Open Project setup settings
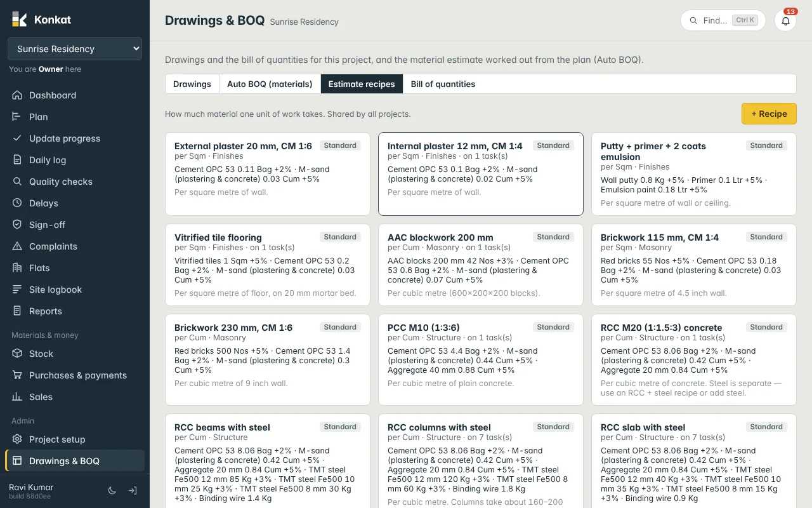 tap(75, 439)
